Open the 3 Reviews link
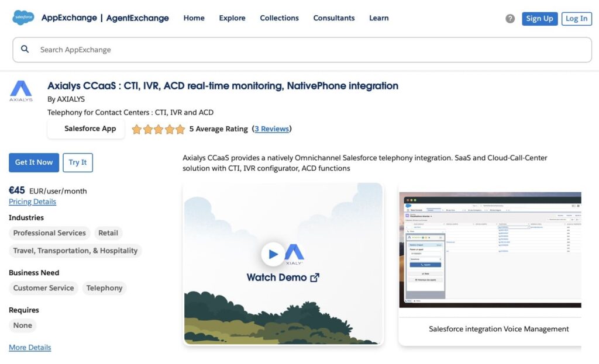This screenshot has width=599, height=364. [x=271, y=129]
